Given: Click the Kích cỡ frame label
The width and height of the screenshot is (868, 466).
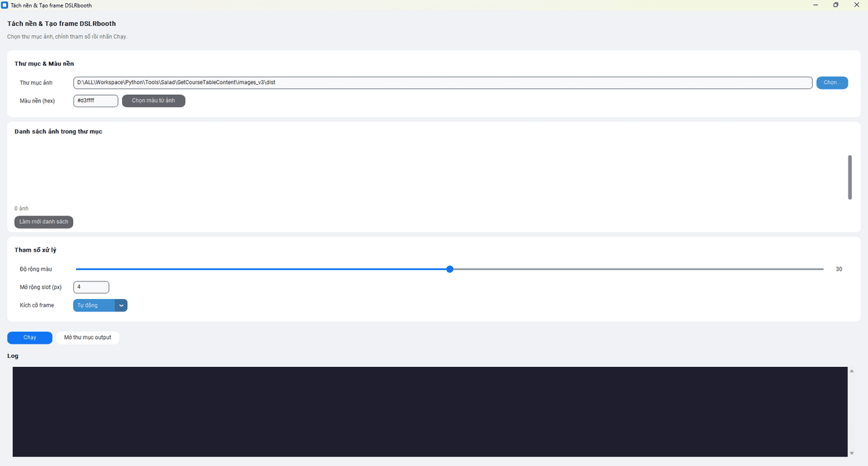Looking at the screenshot, I should coord(37,306).
